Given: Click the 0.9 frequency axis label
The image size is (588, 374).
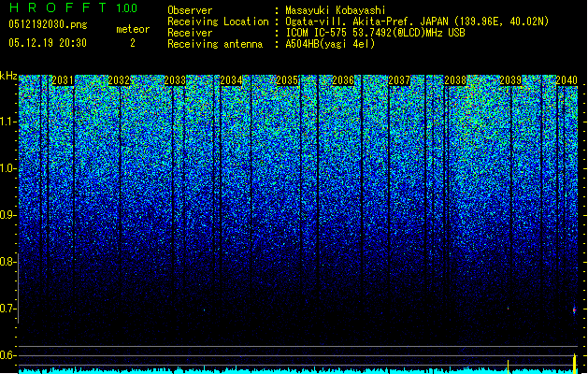Looking at the screenshot, I should point(7,215).
